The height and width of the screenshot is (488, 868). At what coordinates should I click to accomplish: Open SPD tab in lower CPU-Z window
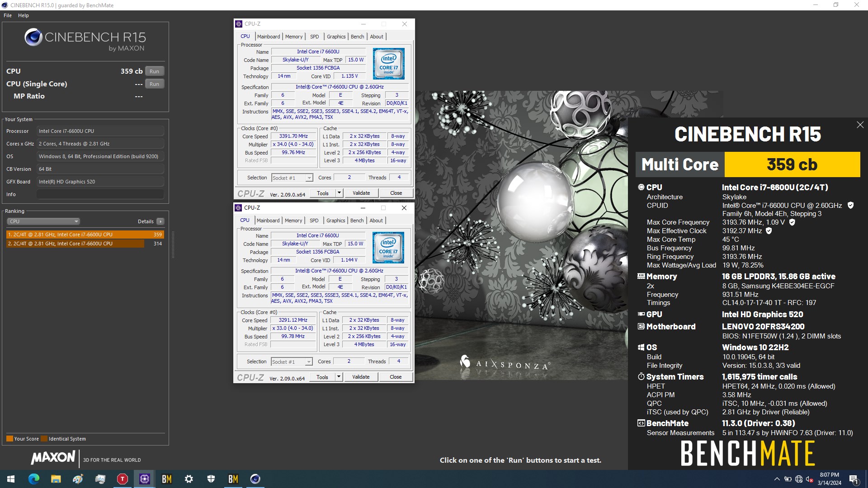(x=314, y=221)
